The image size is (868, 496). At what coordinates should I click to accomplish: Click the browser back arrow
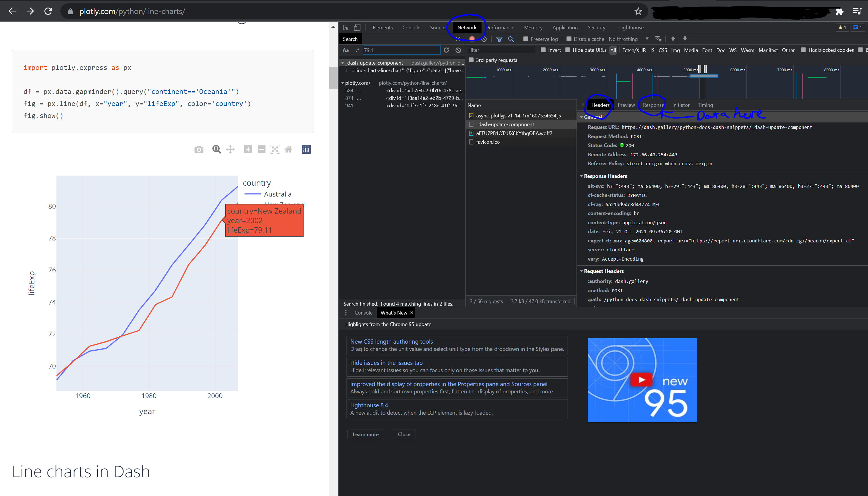[x=12, y=11]
